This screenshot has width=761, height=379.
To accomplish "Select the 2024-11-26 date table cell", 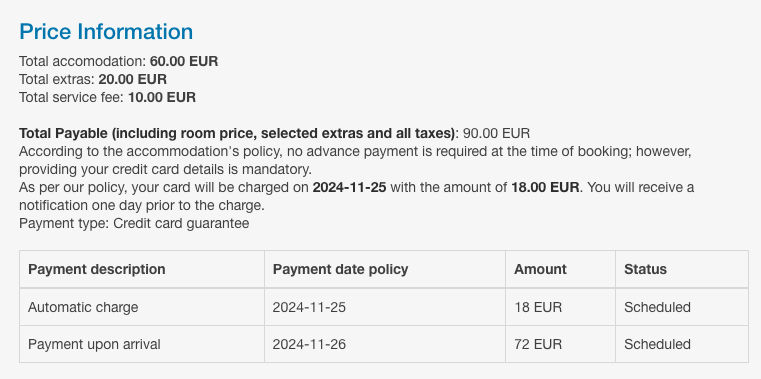I will (385, 344).
